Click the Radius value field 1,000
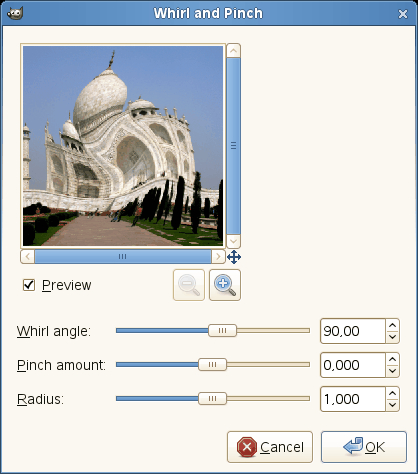Screen dimensions: 418x474 coord(353,399)
